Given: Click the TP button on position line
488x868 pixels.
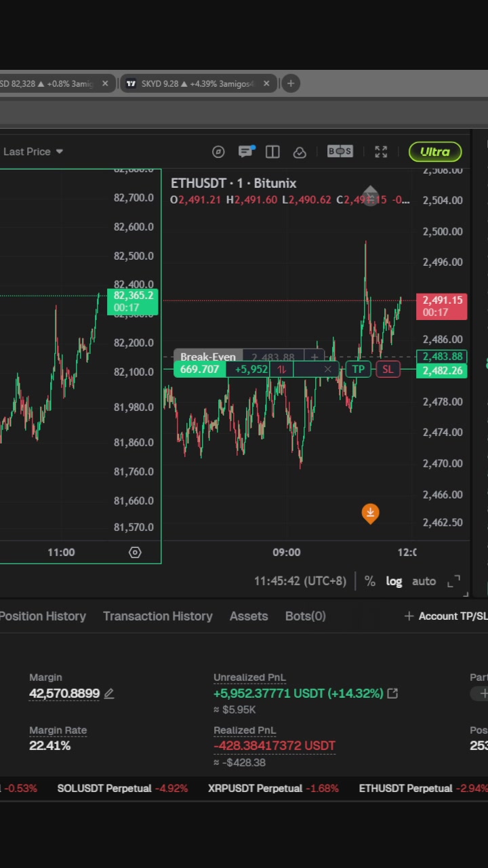Looking at the screenshot, I should coord(358,370).
